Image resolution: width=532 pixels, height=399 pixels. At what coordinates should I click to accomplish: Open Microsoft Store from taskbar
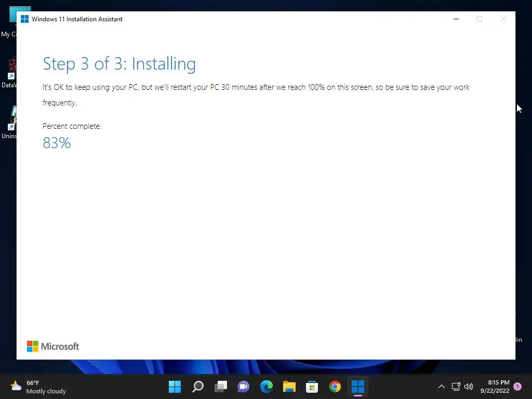point(312,387)
